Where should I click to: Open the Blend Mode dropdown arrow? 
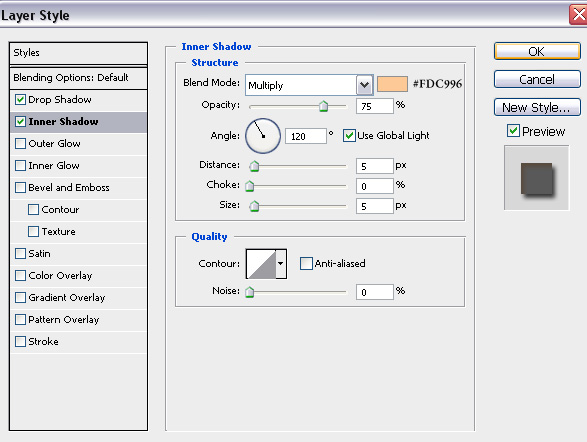click(x=364, y=85)
